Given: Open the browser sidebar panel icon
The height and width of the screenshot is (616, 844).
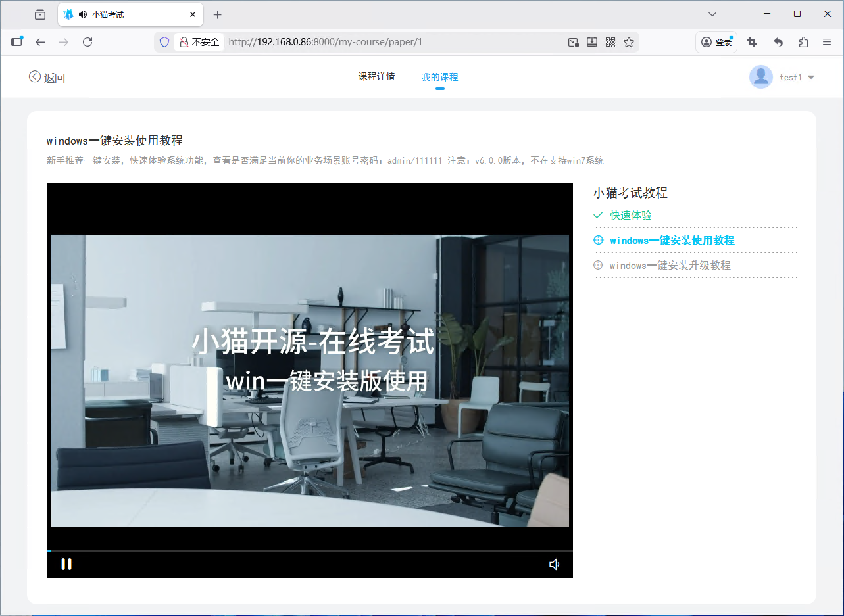Looking at the screenshot, I should click(17, 41).
